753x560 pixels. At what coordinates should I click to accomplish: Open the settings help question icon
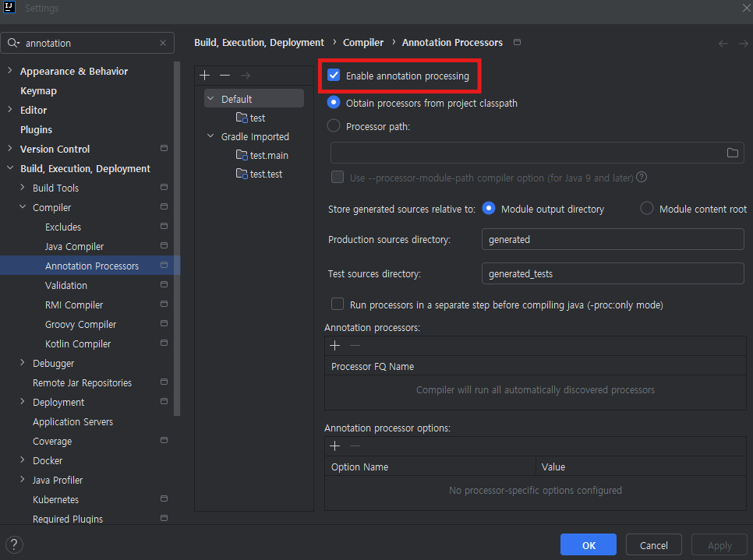pyautogui.click(x=14, y=544)
